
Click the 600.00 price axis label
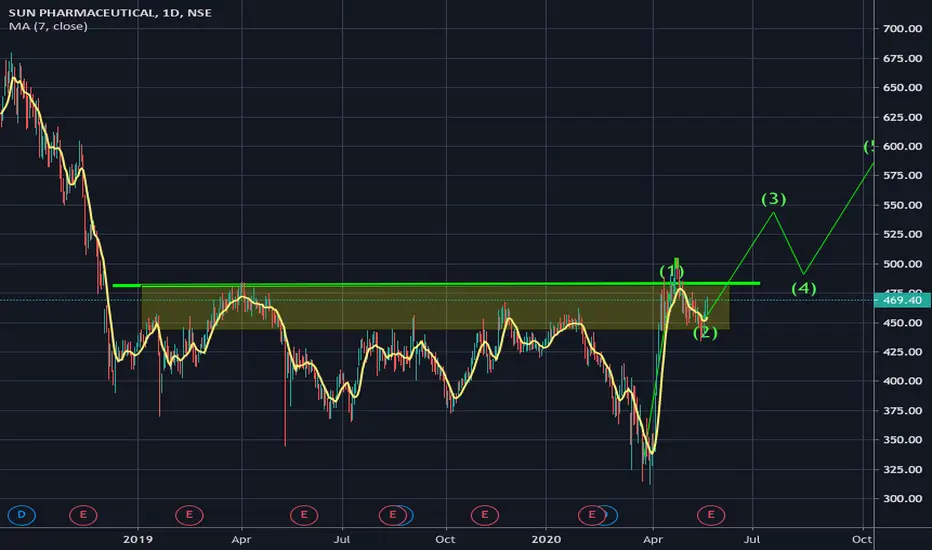902,146
